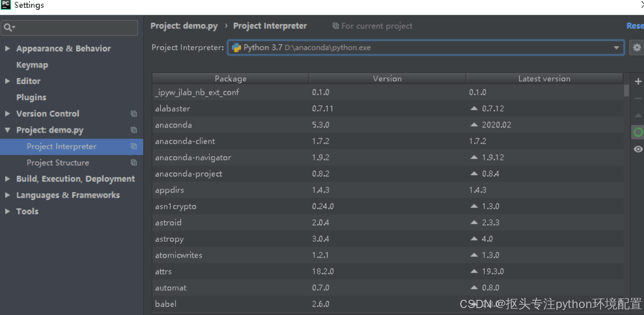The height and width of the screenshot is (315, 644).
Task: Click the update arrow for anaconda 2020.02
Action: [474, 125]
